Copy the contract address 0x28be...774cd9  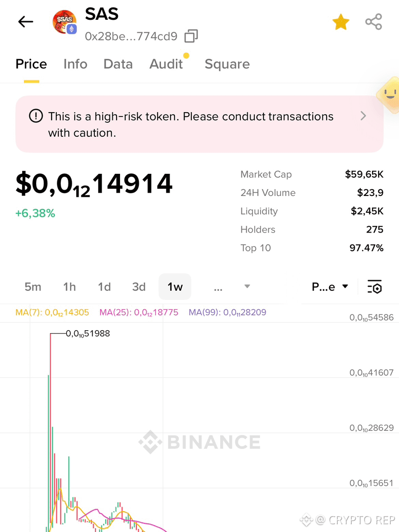(x=191, y=36)
